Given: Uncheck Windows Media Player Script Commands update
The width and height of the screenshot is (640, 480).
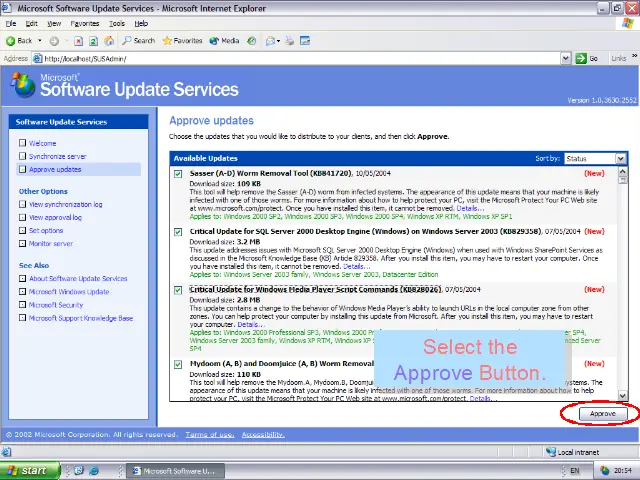Looking at the screenshot, I should (x=178, y=290).
